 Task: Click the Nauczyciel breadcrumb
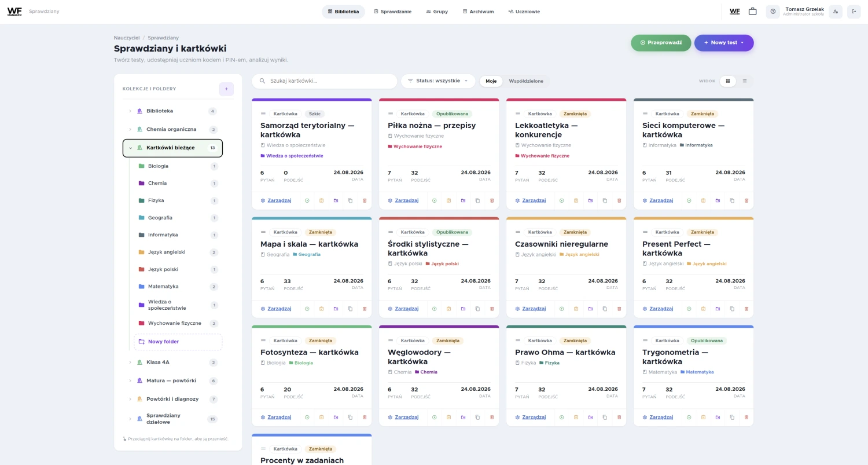tap(127, 38)
